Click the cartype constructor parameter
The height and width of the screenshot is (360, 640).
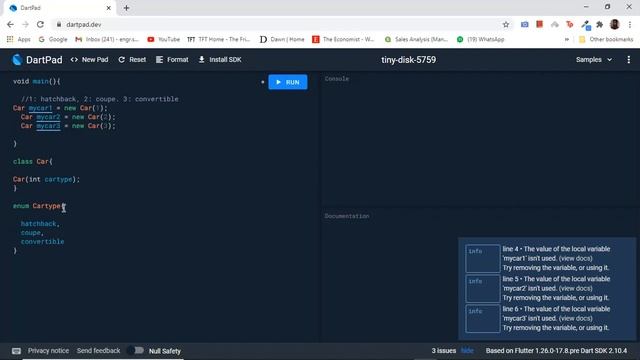pyautogui.click(x=58, y=180)
